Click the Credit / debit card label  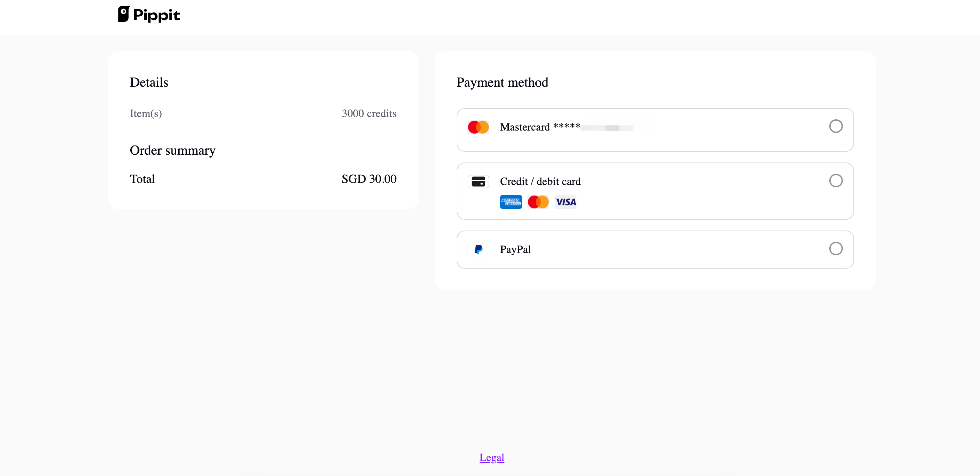coord(540,181)
